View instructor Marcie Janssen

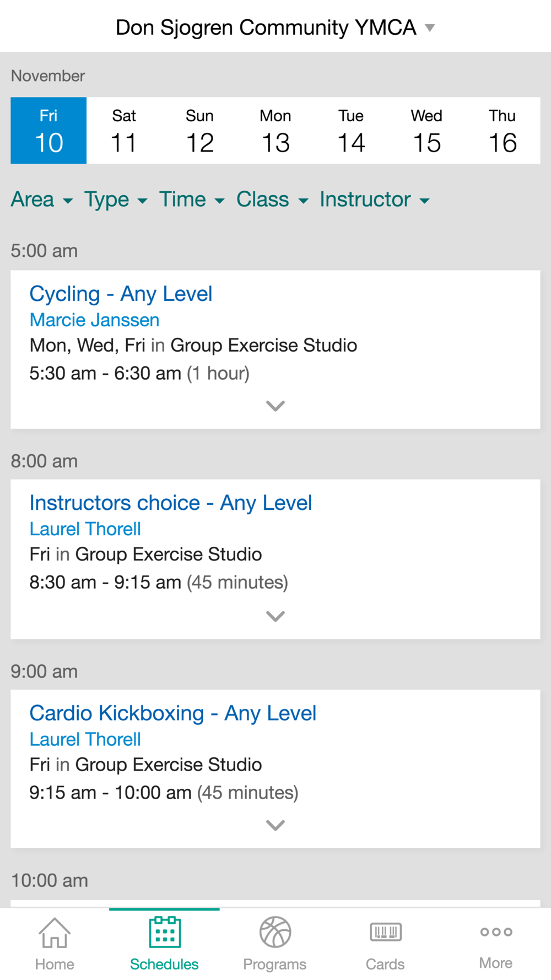(x=94, y=320)
